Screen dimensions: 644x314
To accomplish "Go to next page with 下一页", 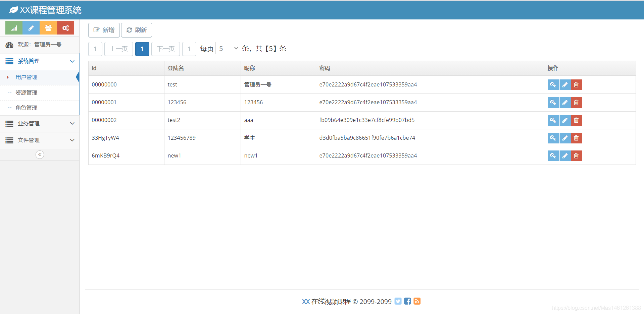I will (166, 49).
